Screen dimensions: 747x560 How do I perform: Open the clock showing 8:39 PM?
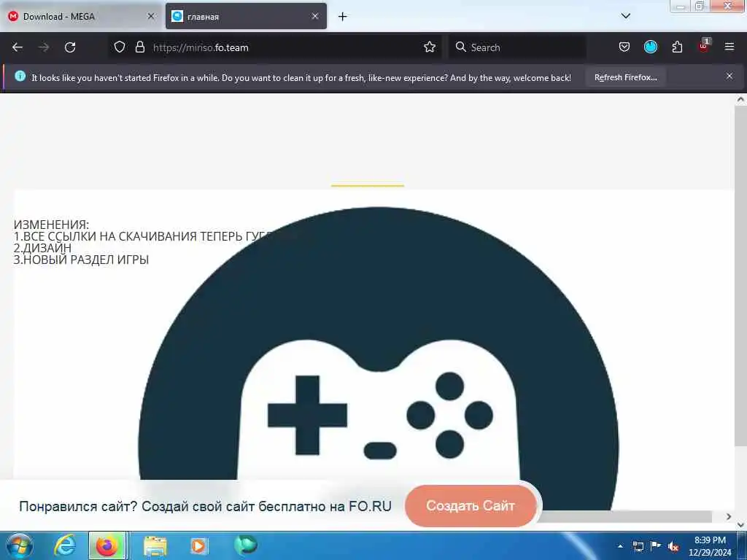[709, 546]
